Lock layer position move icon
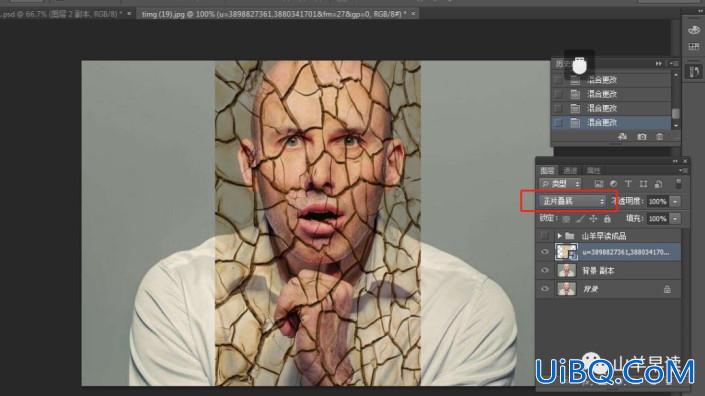Viewport: 705px width, 396px height. point(593,219)
